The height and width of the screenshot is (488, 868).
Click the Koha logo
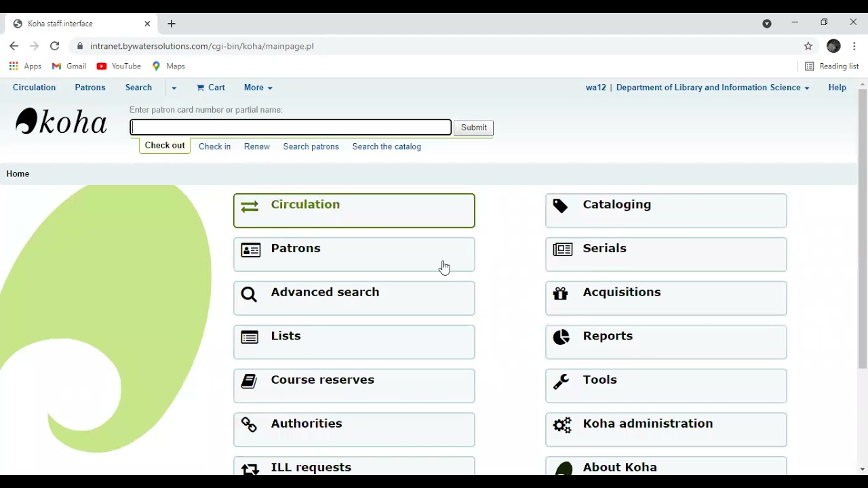click(x=61, y=122)
